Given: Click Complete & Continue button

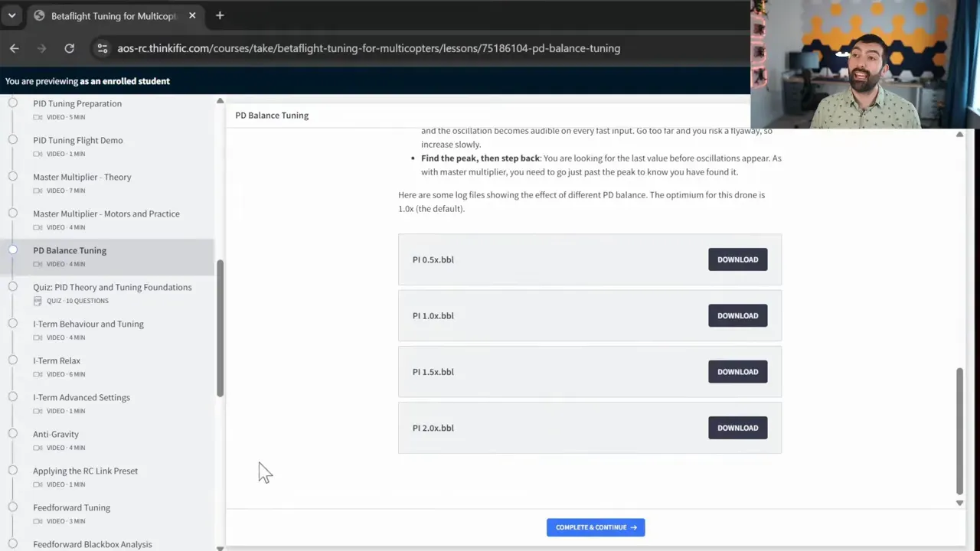Looking at the screenshot, I should click(596, 527).
